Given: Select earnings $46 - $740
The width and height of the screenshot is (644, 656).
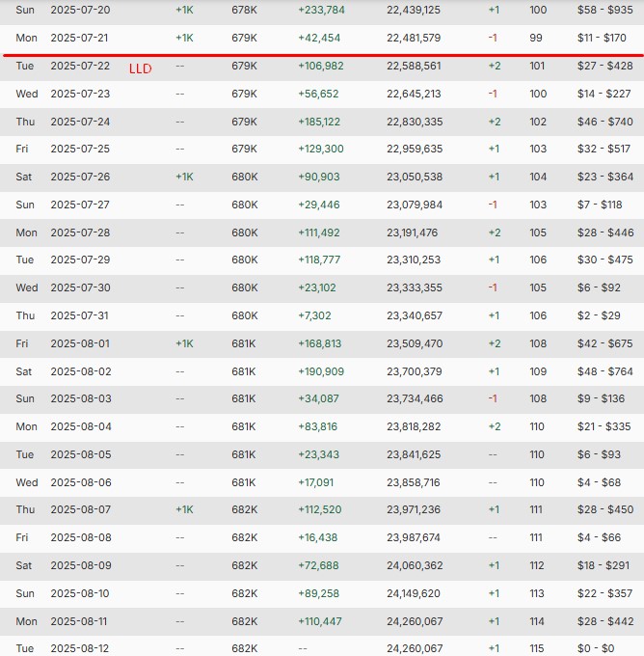Looking at the screenshot, I should [x=604, y=122].
